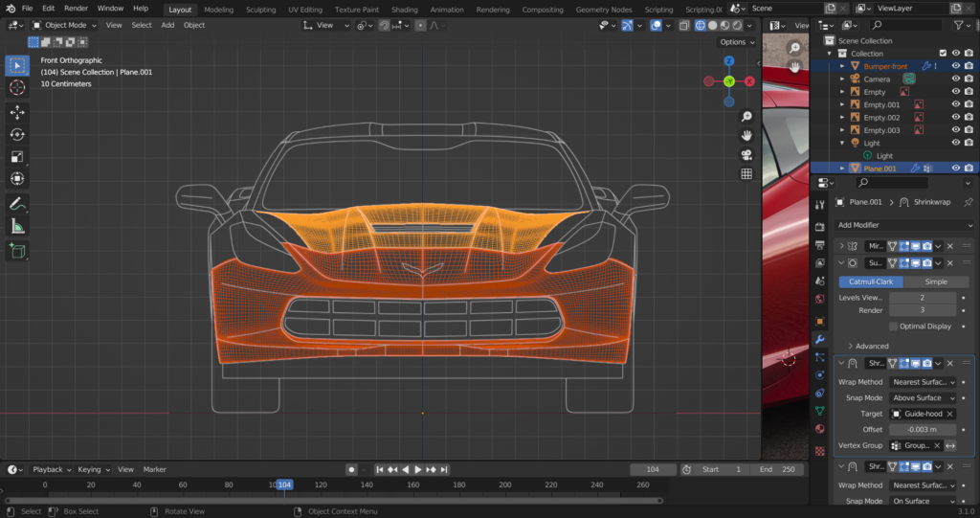Select the Measure tool
The height and width of the screenshot is (518, 980).
click(17, 227)
